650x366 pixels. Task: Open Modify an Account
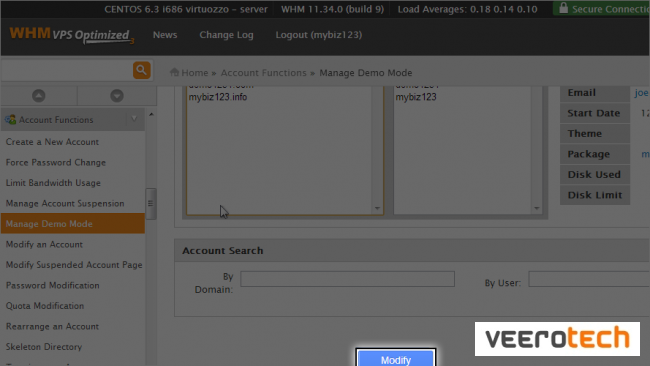tap(44, 245)
